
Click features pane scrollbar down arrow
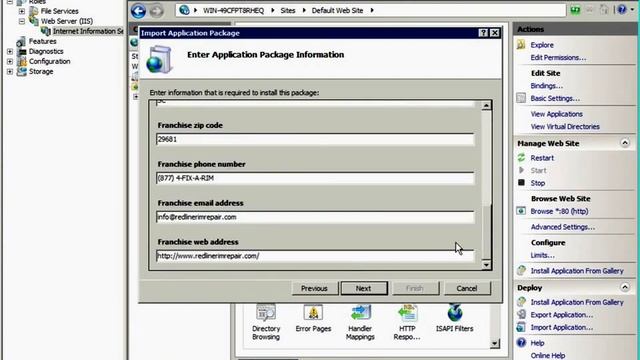[x=494, y=343]
